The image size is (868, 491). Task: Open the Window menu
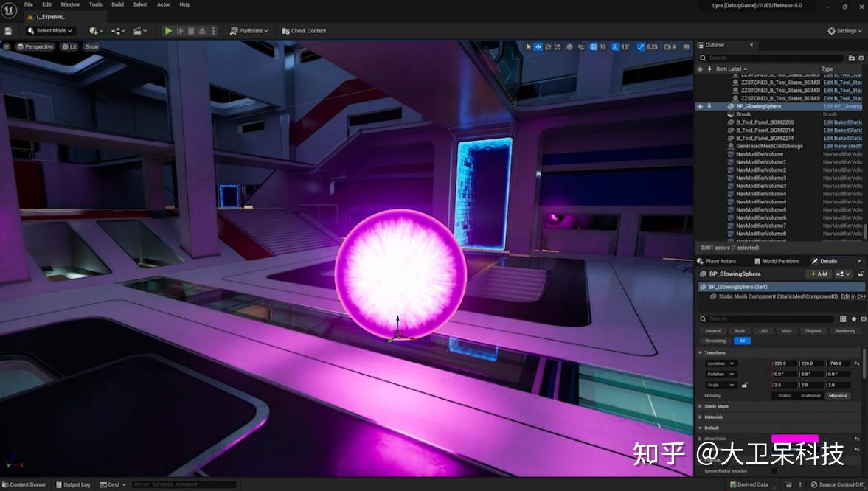pos(70,4)
